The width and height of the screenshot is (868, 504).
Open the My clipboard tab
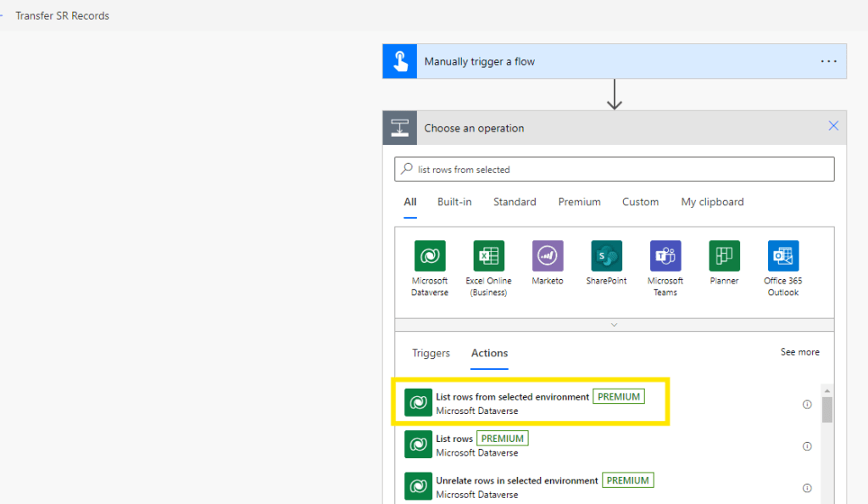[712, 202]
